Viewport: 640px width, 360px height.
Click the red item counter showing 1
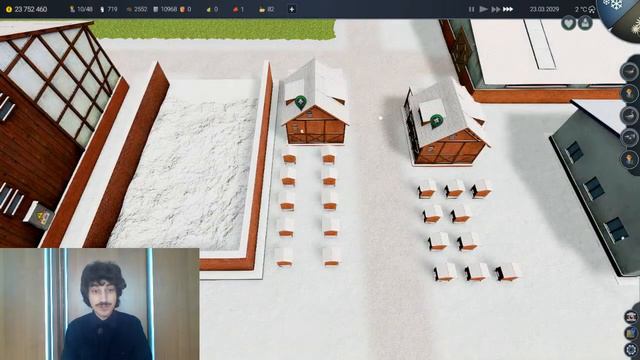238,9
